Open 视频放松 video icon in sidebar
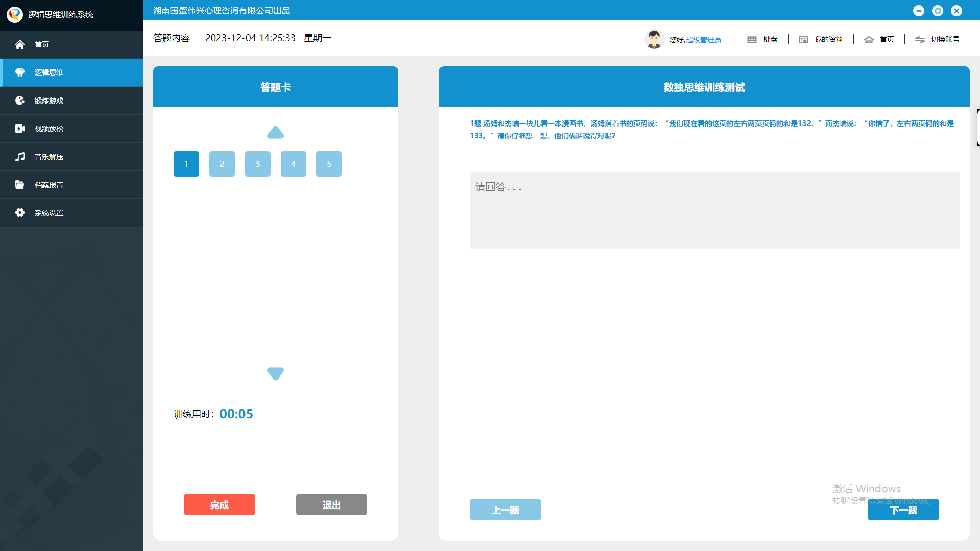 click(x=20, y=129)
